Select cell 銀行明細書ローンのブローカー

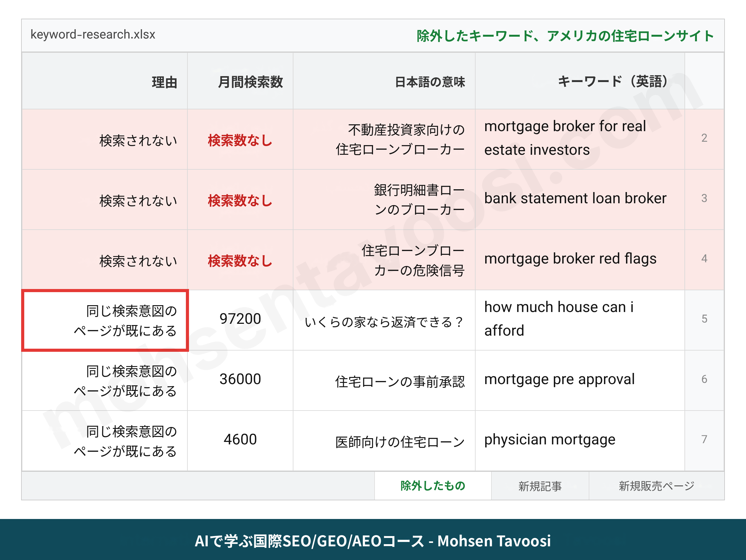coord(384,200)
